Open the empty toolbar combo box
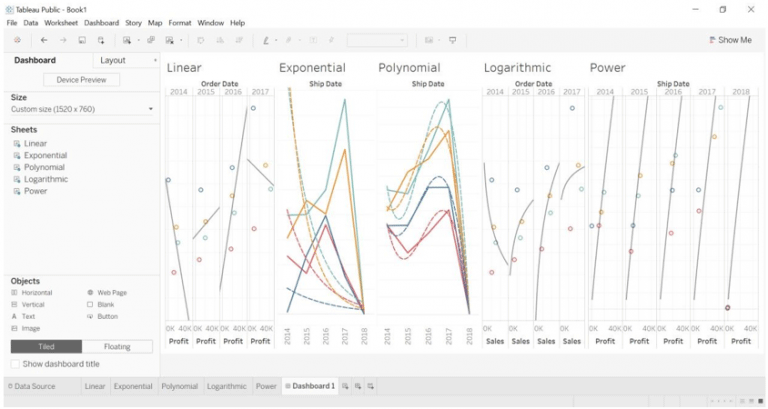768x409 pixels. coord(377,40)
